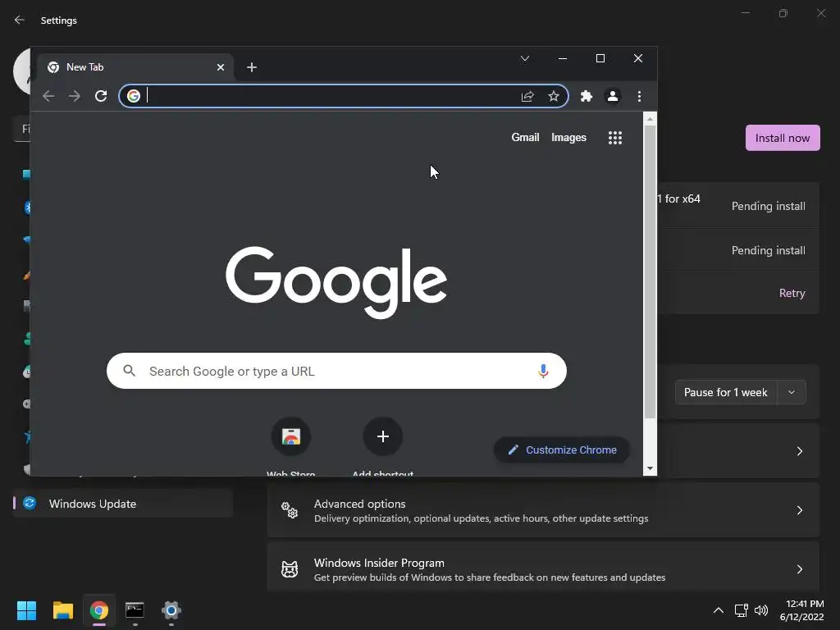Start voice search with the microphone
Image resolution: width=840 pixels, height=630 pixels.
tap(543, 371)
